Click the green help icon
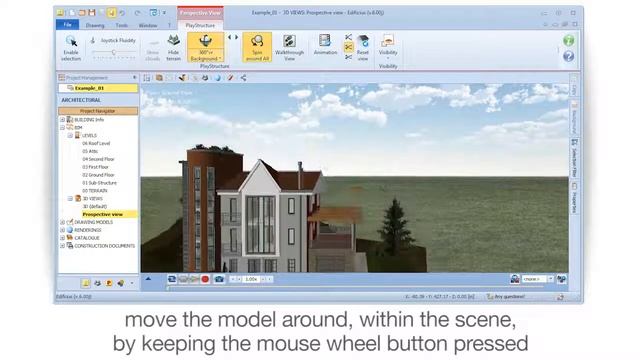Image resolution: width=640 pixels, height=360 pixels. (569, 40)
